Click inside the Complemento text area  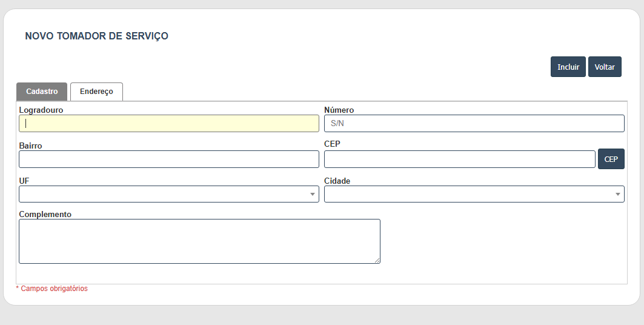[199, 241]
